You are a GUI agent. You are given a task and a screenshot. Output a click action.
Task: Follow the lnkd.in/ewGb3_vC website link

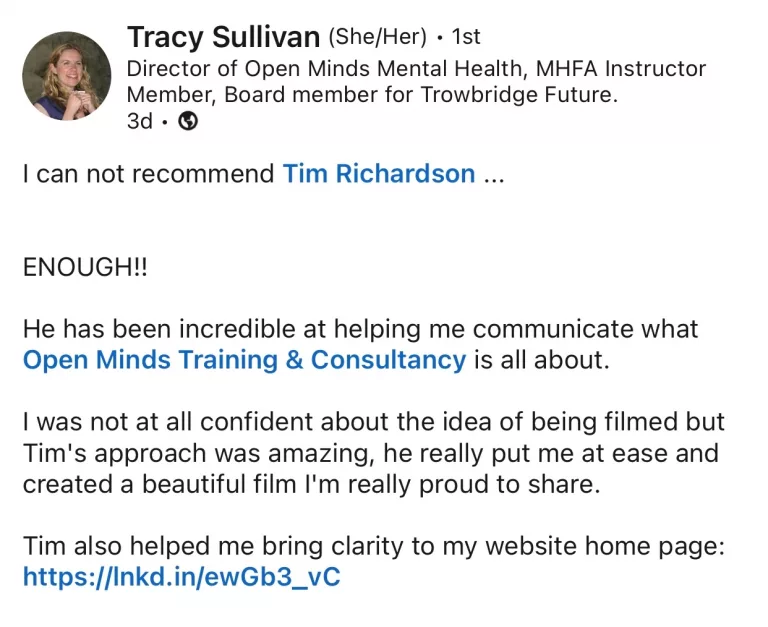tap(181, 577)
